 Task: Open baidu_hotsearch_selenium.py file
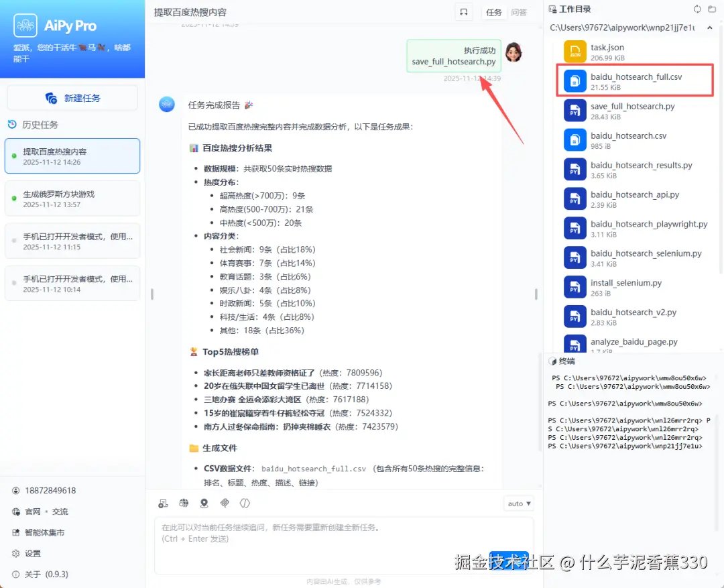635,257
